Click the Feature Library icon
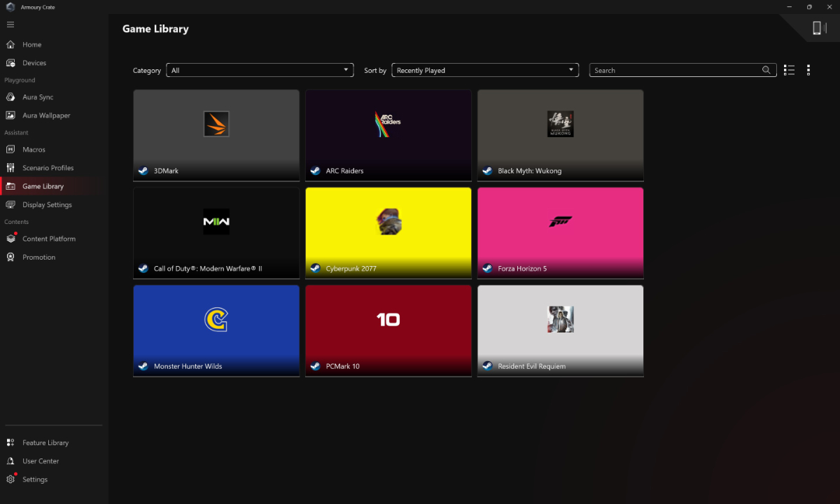This screenshot has width=840, height=504. (10, 443)
